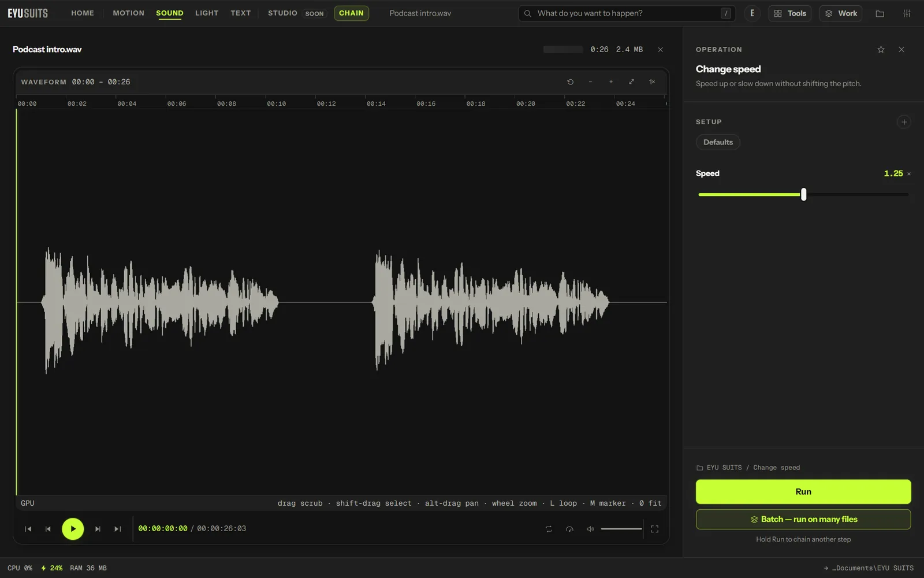Screen dimensions: 924x578
Task: Open the Tools menu
Action: pos(790,13)
